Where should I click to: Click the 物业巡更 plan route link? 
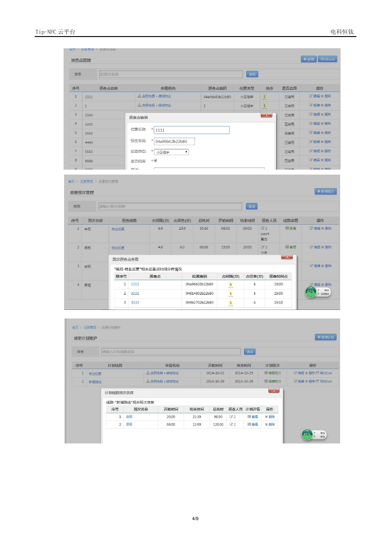click(95, 374)
